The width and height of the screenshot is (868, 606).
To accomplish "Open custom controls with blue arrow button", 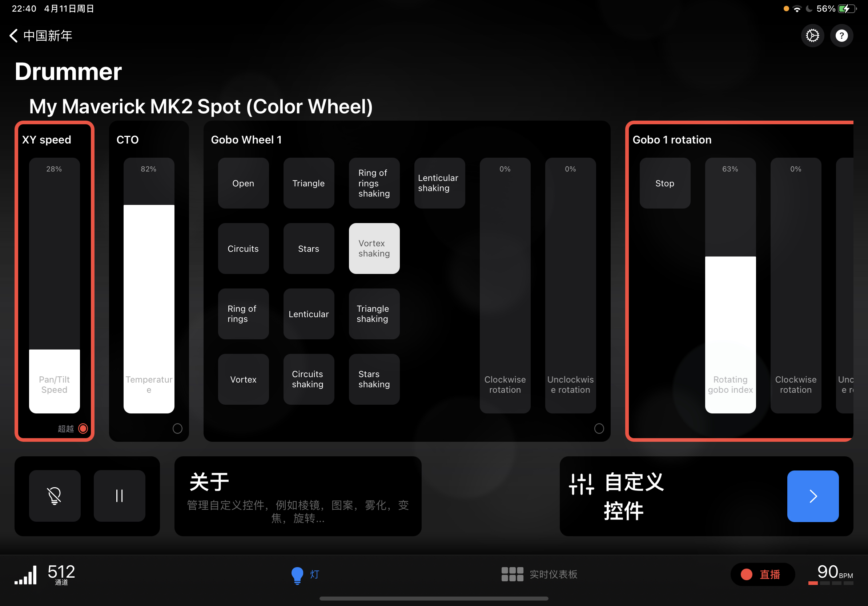I will click(813, 496).
